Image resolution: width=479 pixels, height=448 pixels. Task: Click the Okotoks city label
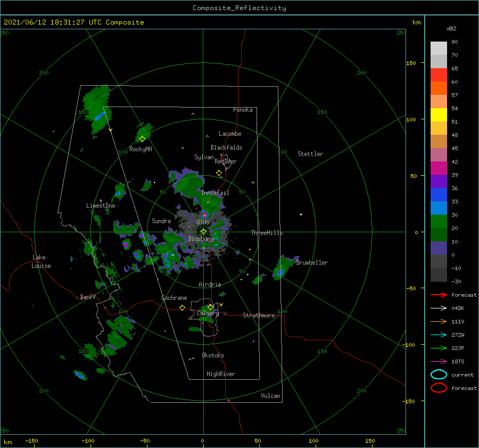click(213, 355)
